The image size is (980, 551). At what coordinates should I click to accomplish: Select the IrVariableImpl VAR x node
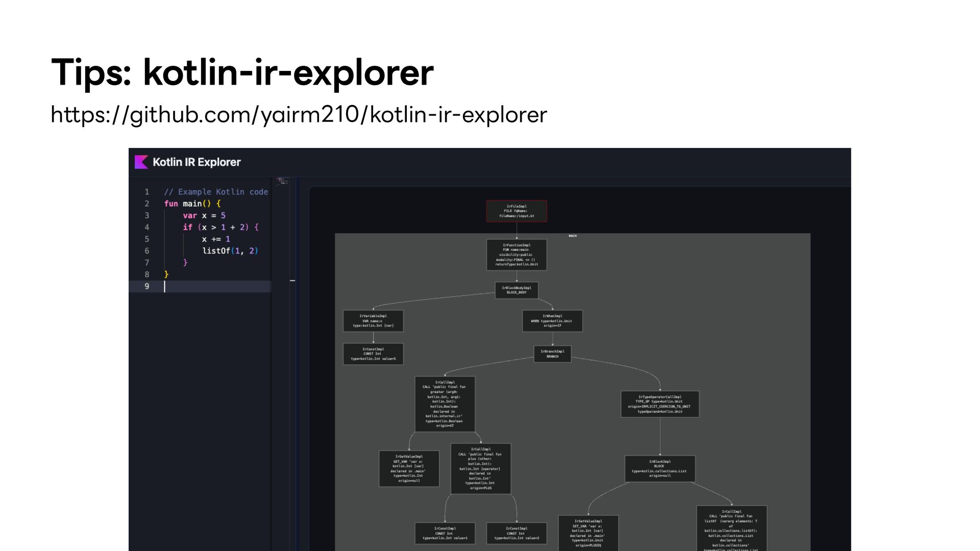coord(373,321)
